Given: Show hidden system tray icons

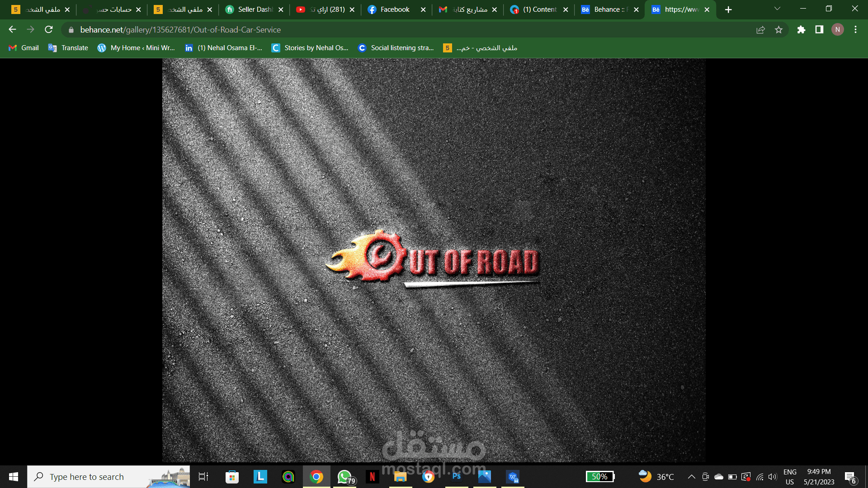Looking at the screenshot, I should (692, 477).
